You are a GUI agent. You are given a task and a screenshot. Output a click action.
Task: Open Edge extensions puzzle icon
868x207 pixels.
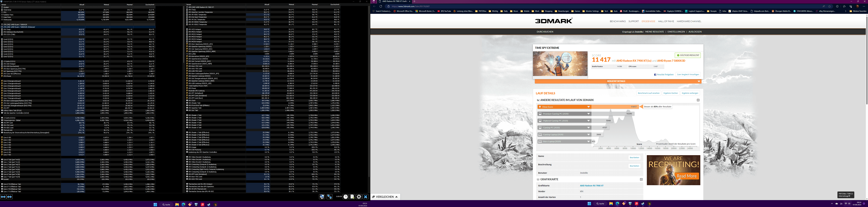click(x=837, y=6)
